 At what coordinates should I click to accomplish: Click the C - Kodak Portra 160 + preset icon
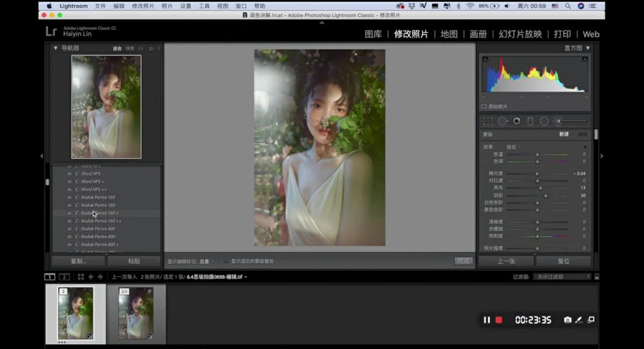tap(70, 213)
